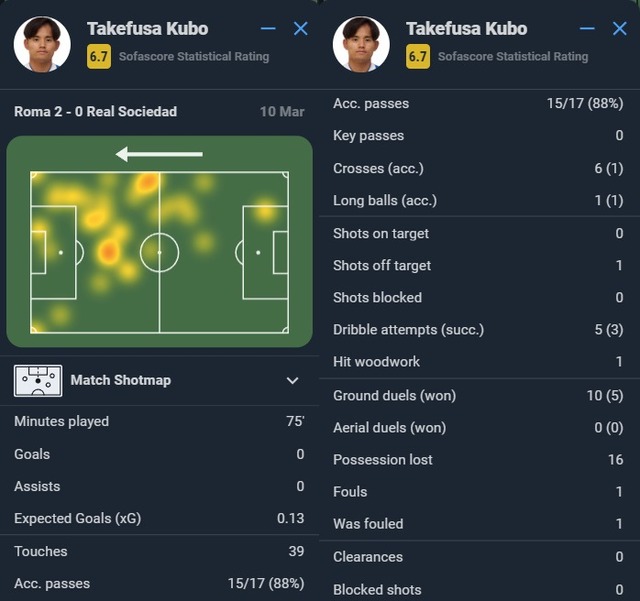This screenshot has height=601, width=640.
Task: Click the 10 Mar match date
Action: pyautogui.click(x=282, y=111)
